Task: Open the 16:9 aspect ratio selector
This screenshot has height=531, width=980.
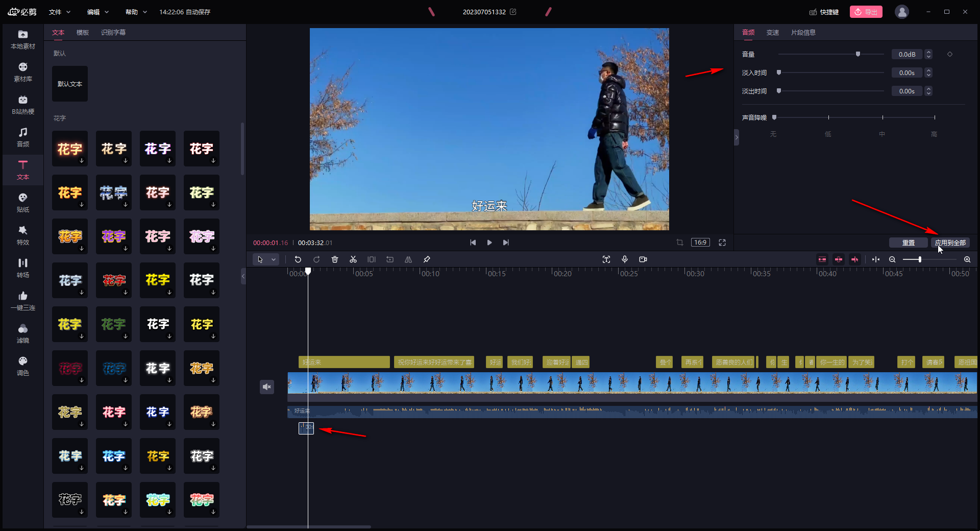Action: pos(700,243)
